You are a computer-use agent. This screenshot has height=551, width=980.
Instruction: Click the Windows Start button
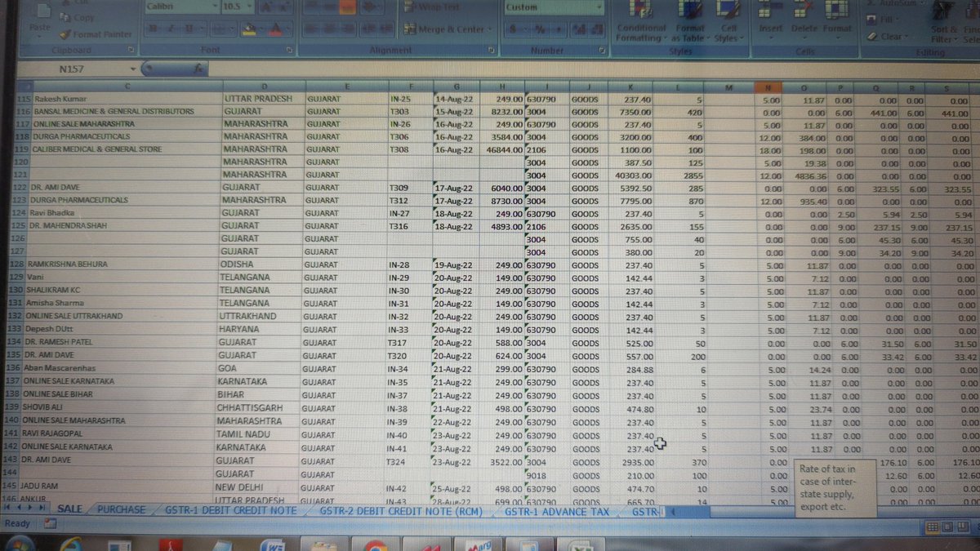coord(18,544)
